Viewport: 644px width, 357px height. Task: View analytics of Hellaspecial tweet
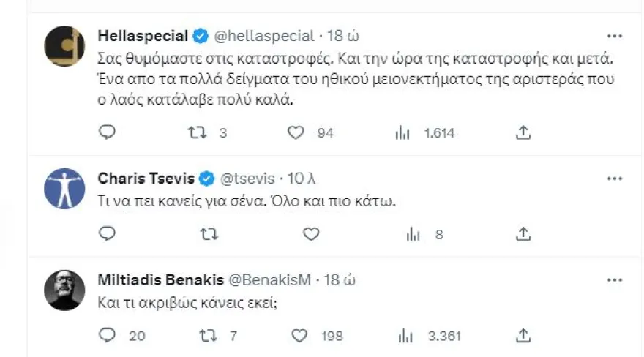(x=403, y=132)
